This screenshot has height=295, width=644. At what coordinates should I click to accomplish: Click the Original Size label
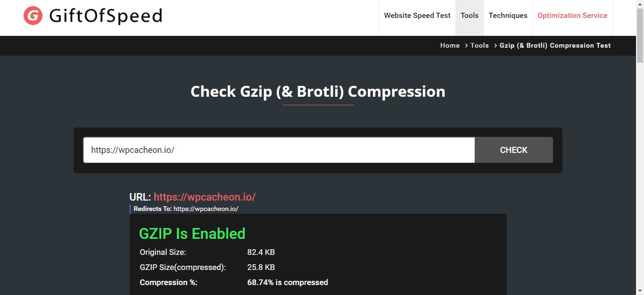163,252
